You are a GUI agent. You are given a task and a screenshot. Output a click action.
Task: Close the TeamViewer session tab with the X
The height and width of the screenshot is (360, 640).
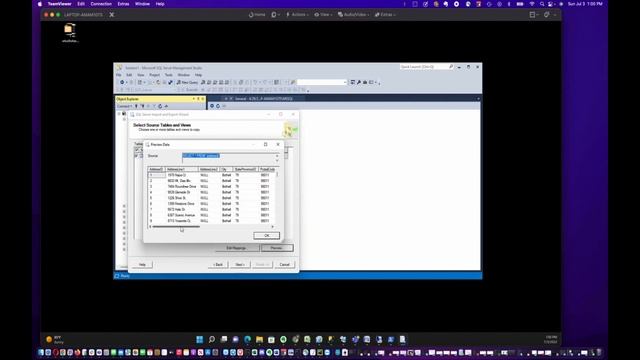pos(111,15)
